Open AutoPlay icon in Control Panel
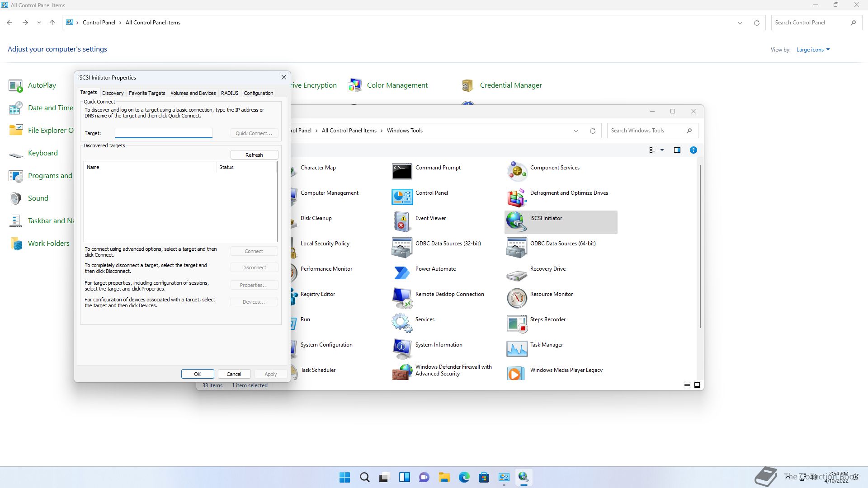Viewport: 868px width, 488px height. pos(16,85)
